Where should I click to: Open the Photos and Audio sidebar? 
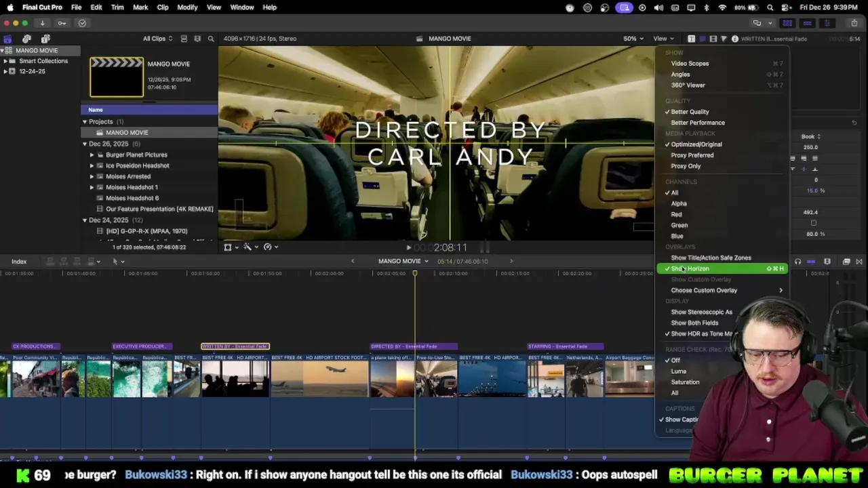point(26,39)
